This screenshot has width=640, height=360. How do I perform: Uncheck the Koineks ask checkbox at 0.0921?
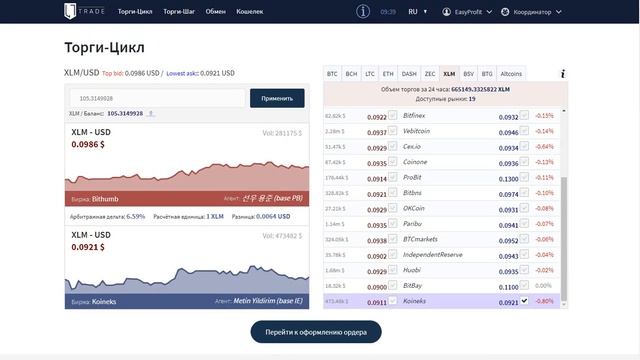click(x=524, y=301)
